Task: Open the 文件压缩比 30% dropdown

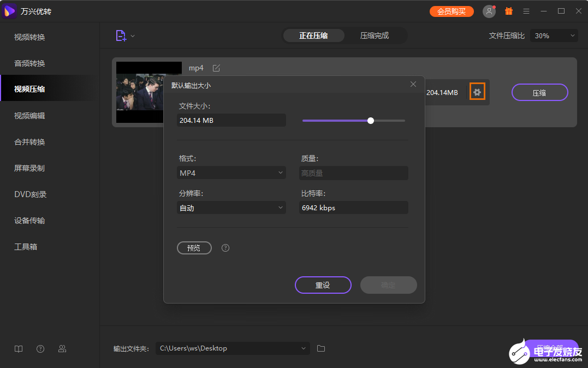Action: 554,35
